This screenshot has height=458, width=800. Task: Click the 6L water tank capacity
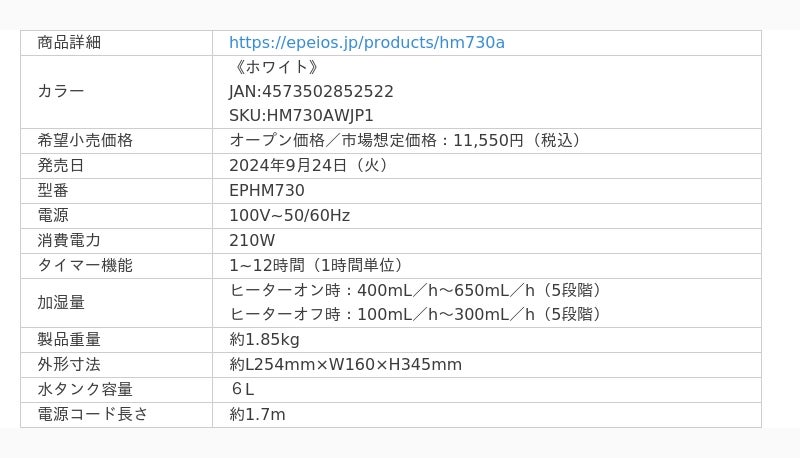pos(242,389)
